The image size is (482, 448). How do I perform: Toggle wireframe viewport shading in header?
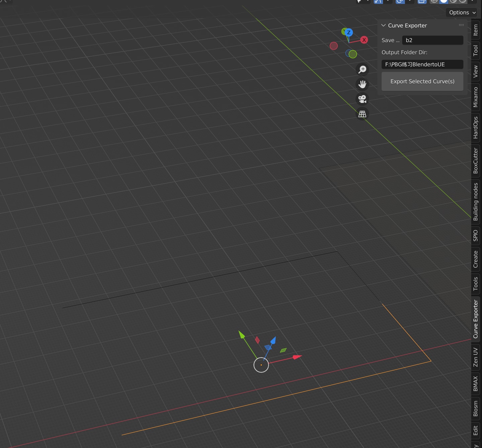pos(434,1)
